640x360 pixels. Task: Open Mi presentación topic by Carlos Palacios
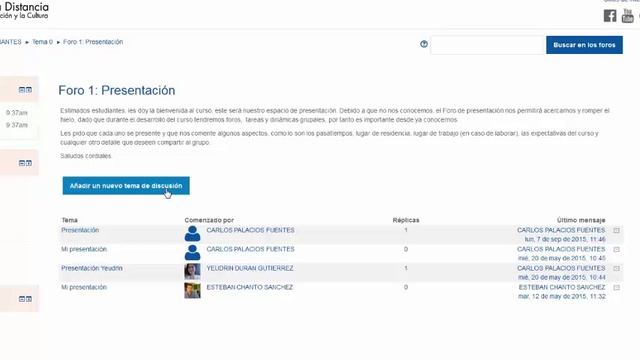84,249
